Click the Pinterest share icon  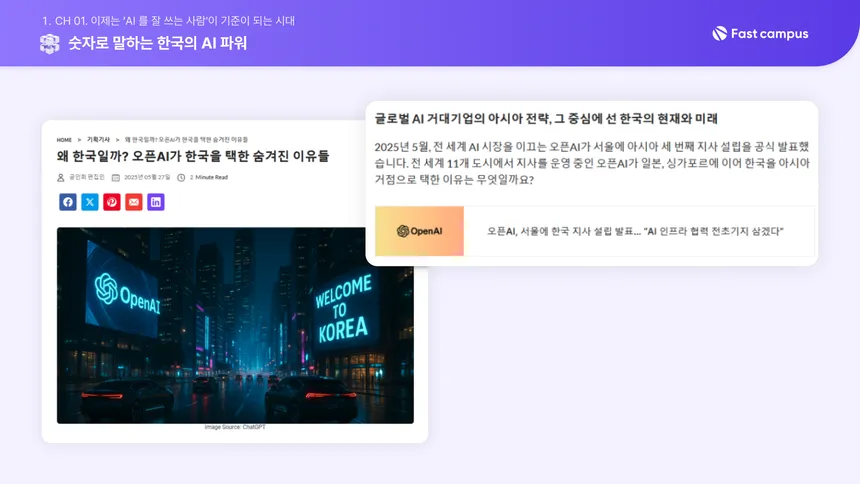[112, 202]
